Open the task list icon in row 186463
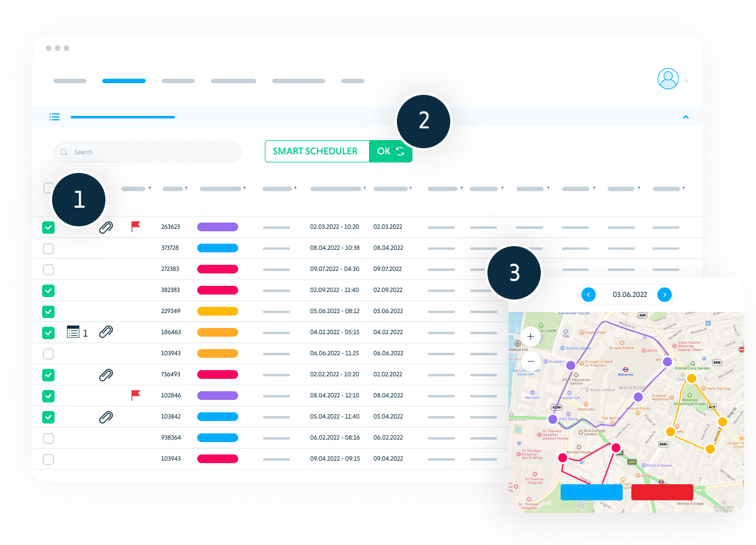 [x=73, y=332]
